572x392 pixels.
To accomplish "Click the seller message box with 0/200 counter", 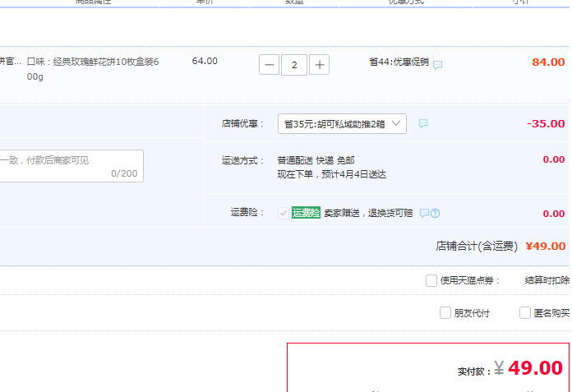I will coord(71,166).
